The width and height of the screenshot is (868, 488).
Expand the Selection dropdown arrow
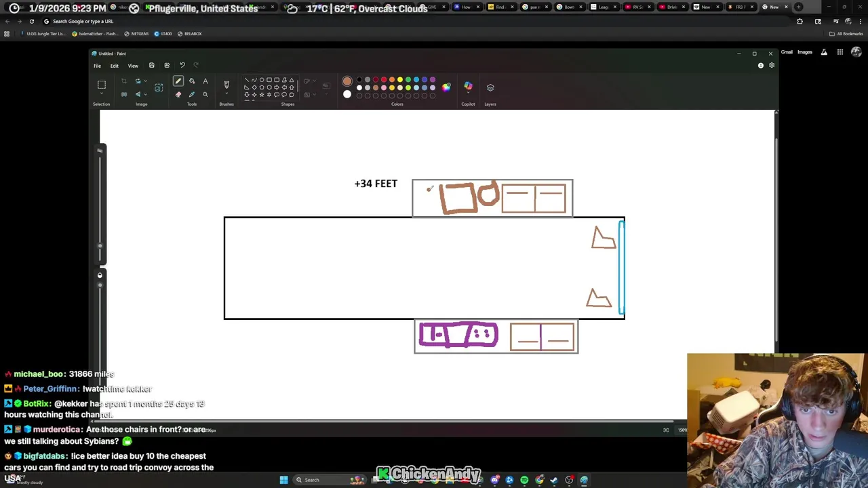[x=102, y=95]
